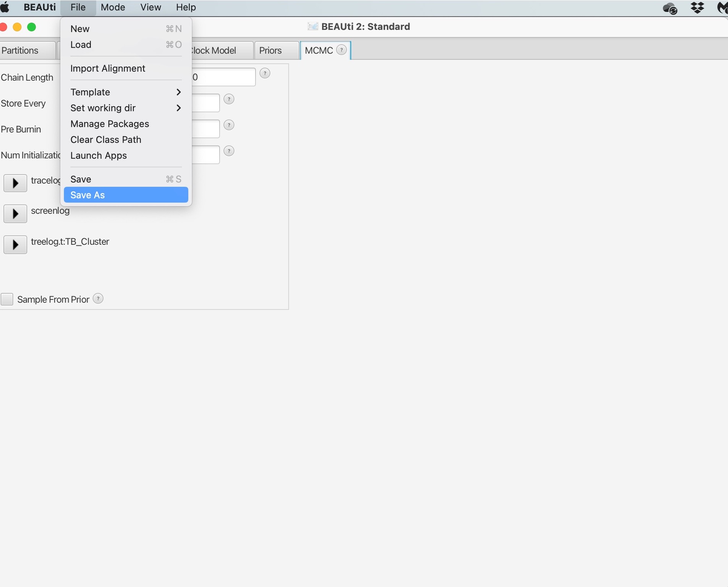Screen dimensions: 728x587
Task: Click the help icon beside Sample From Prior
Action: (x=98, y=299)
